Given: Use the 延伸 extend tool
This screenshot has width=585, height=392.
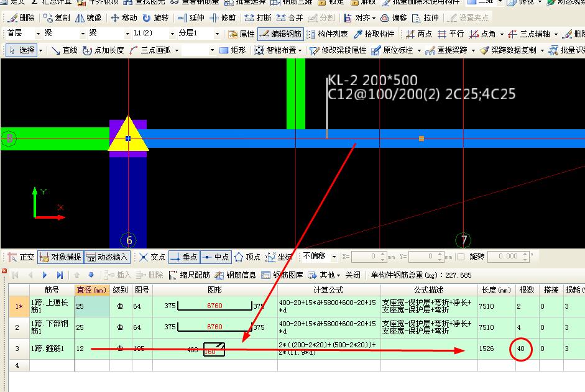Looking at the screenshot, I should coord(191,17).
